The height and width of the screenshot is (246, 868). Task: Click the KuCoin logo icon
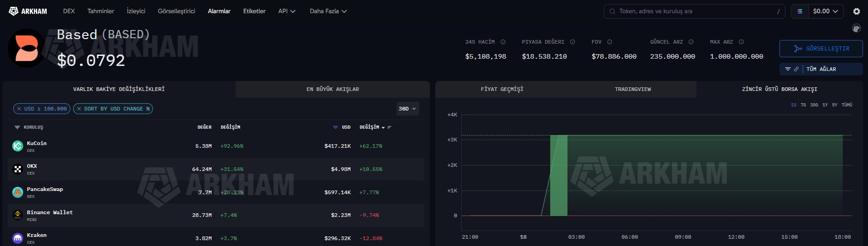pyautogui.click(x=18, y=146)
